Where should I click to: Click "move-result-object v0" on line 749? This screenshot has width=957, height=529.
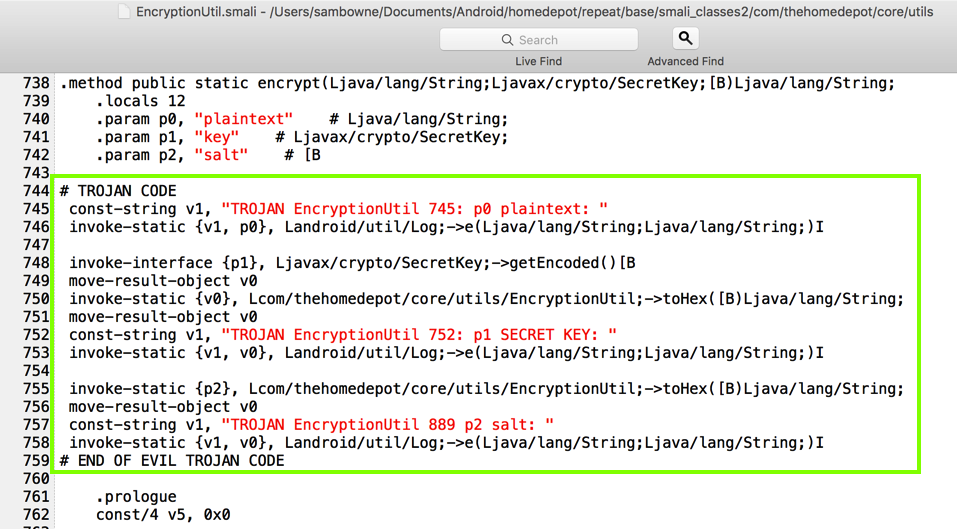pos(163,281)
